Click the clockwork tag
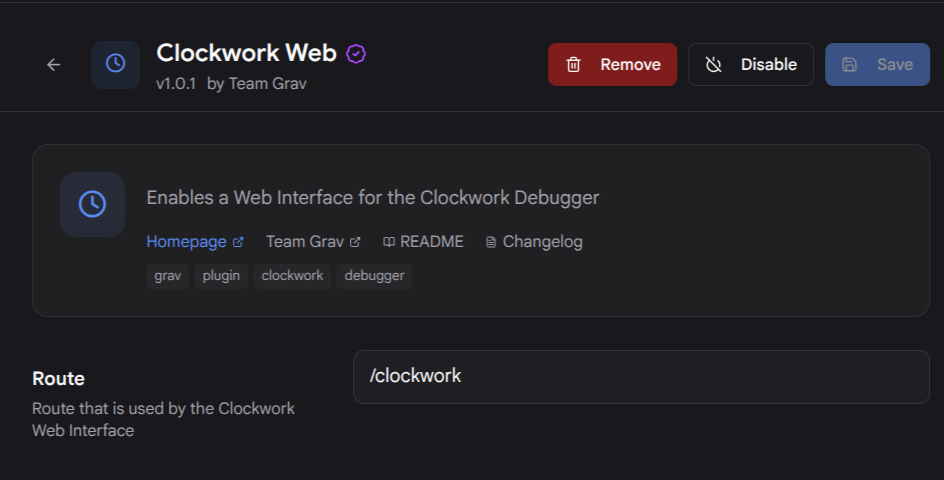Viewport: 944px width, 480px height. (x=292, y=276)
